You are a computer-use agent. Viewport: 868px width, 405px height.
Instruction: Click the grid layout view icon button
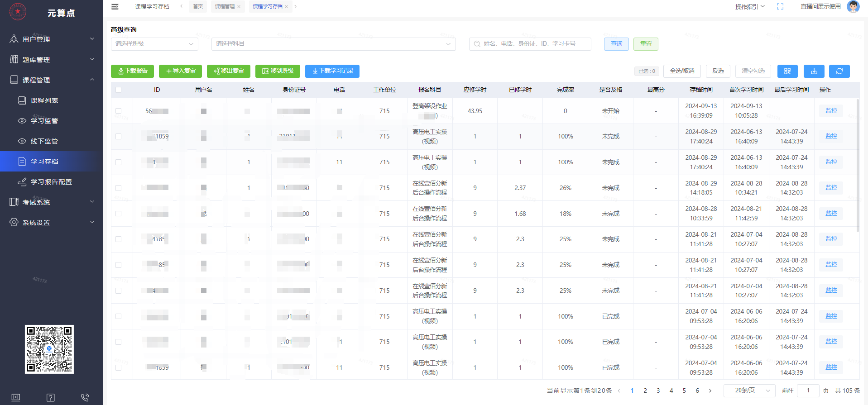(787, 71)
